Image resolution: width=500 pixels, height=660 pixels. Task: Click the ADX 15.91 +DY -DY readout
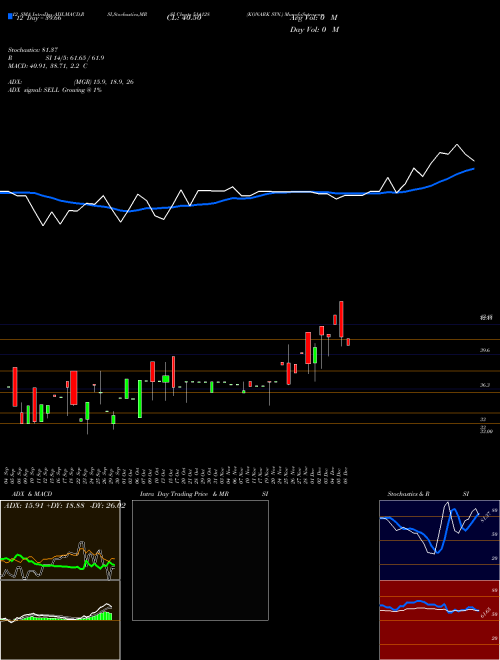(x=64, y=506)
